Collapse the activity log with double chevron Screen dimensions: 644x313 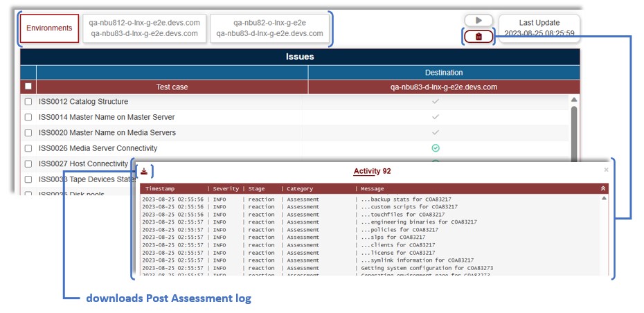[602, 188]
